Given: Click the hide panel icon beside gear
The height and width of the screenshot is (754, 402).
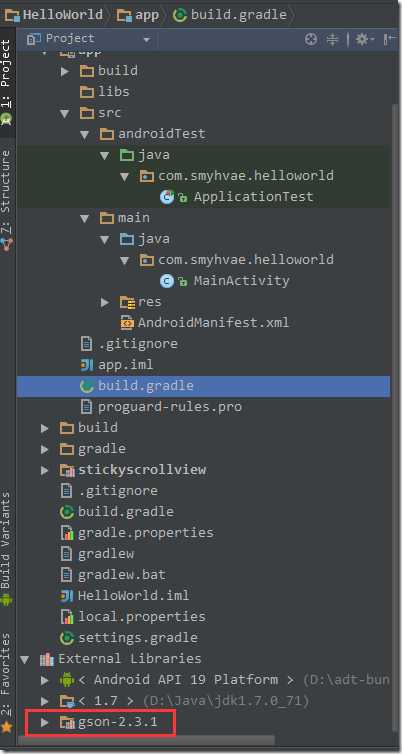Looking at the screenshot, I should tap(389, 39).
